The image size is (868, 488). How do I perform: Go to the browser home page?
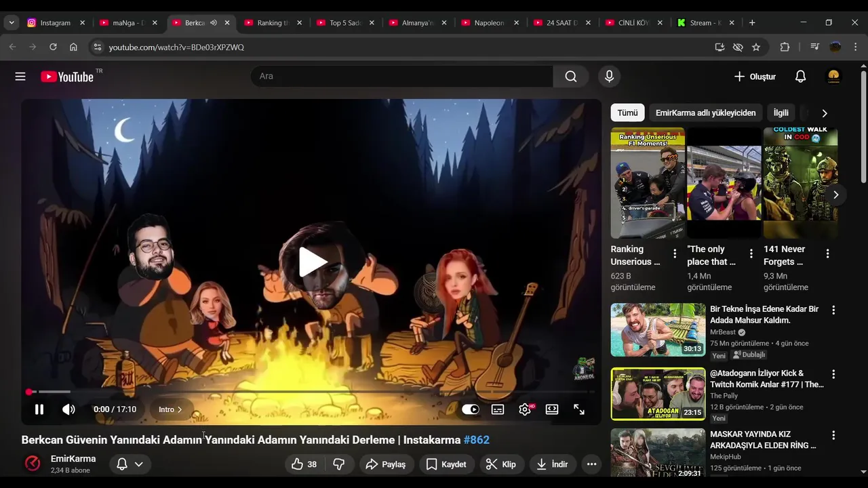coord(73,47)
